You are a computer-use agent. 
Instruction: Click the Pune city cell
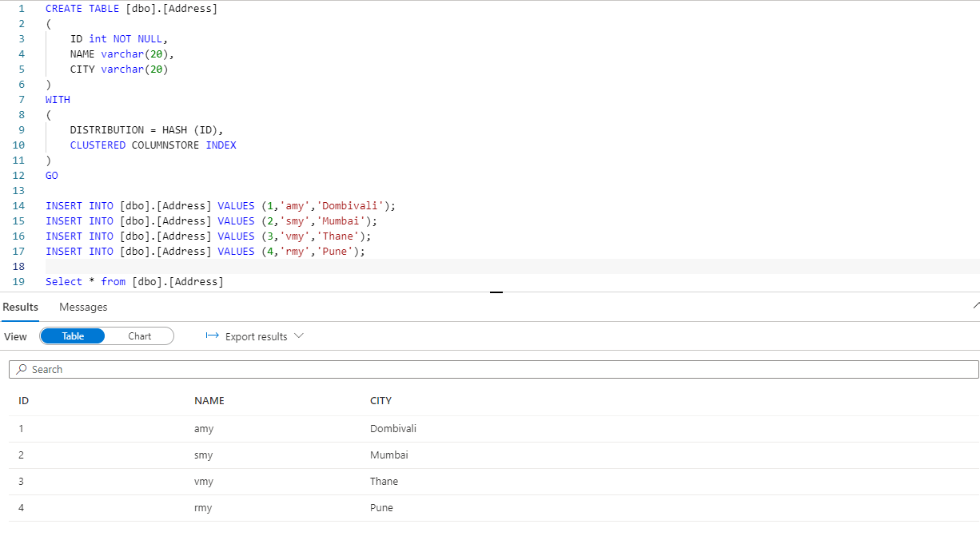pyautogui.click(x=381, y=507)
